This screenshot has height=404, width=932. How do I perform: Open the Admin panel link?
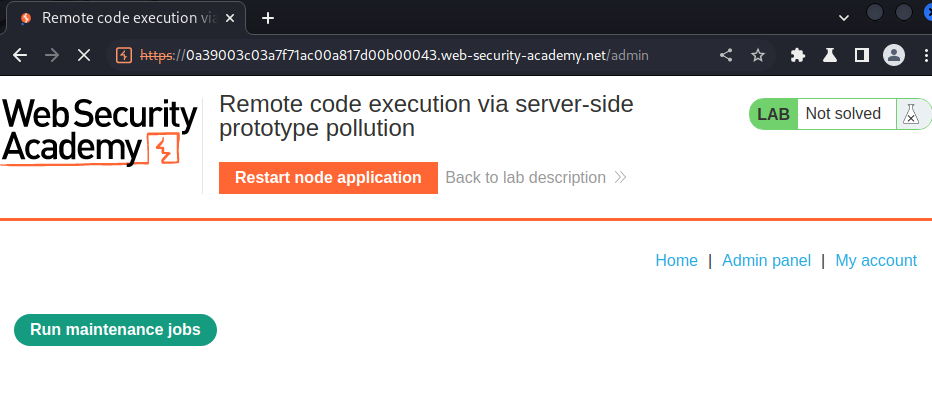click(x=766, y=260)
